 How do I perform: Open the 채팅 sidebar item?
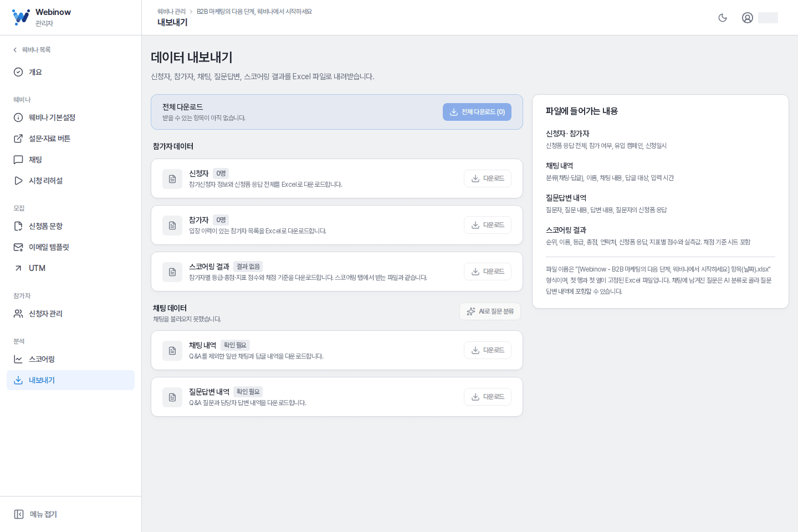click(70, 160)
